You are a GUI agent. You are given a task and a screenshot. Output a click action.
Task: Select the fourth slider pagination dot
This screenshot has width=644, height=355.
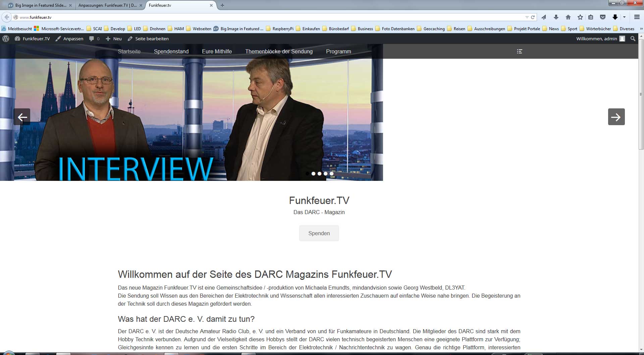tap(325, 173)
